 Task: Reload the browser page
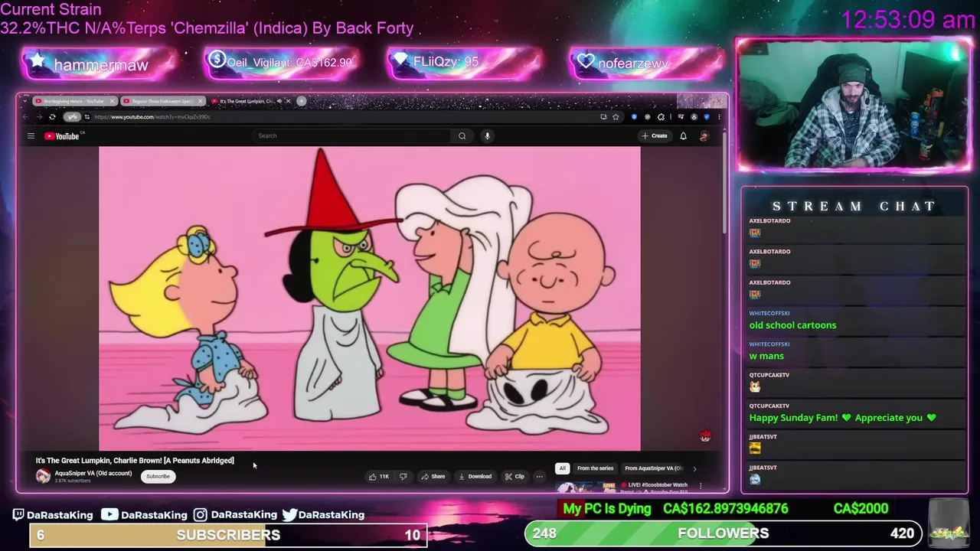coord(52,117)
